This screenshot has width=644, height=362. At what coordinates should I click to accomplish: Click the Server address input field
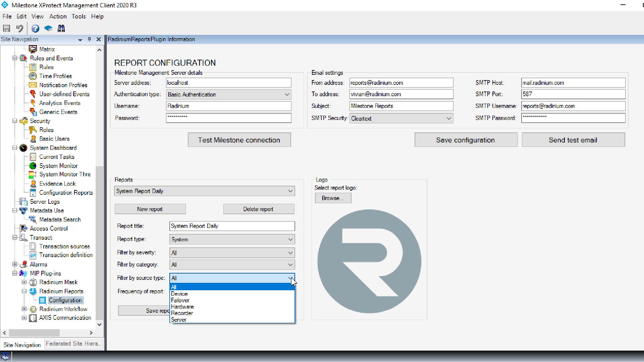coord(229,83)
